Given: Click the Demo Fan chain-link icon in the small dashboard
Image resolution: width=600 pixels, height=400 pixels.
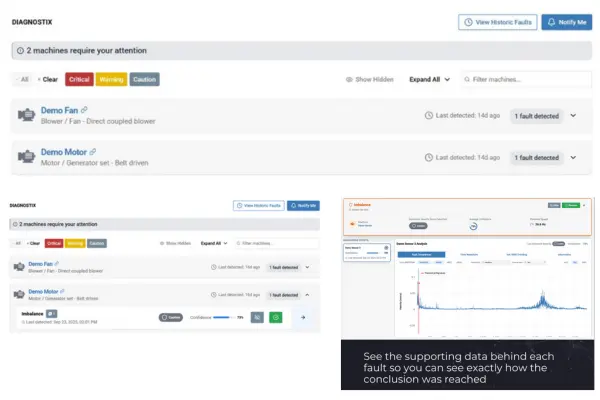Looking at the screenshot, I should 57,263.
